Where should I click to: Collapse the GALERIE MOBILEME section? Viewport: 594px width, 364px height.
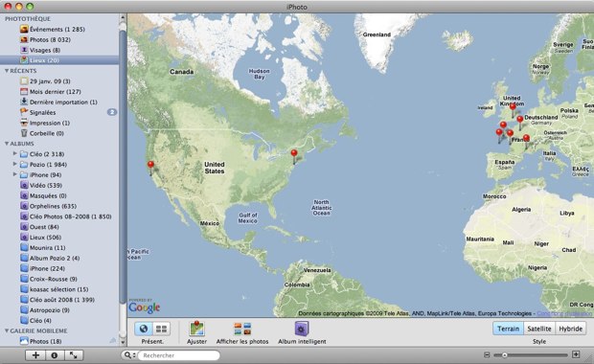(7, 330)
